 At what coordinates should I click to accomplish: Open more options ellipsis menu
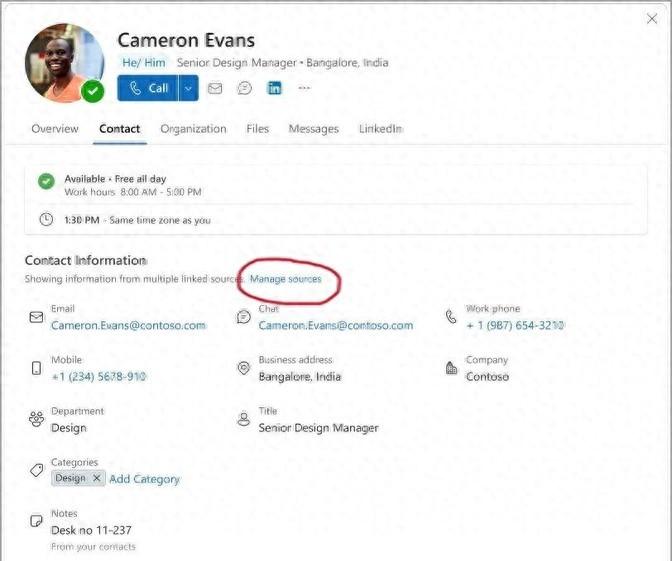coord(304,88)
